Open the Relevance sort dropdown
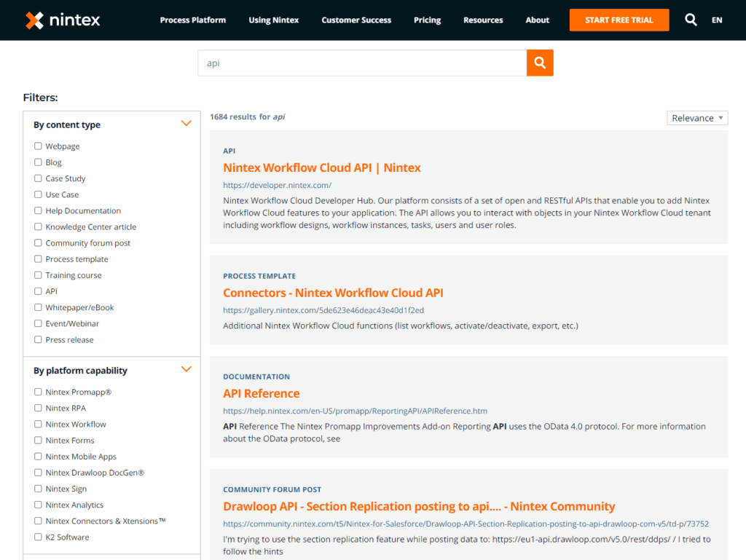The height and width of the screenshot is (560, 746). point(697,117)
